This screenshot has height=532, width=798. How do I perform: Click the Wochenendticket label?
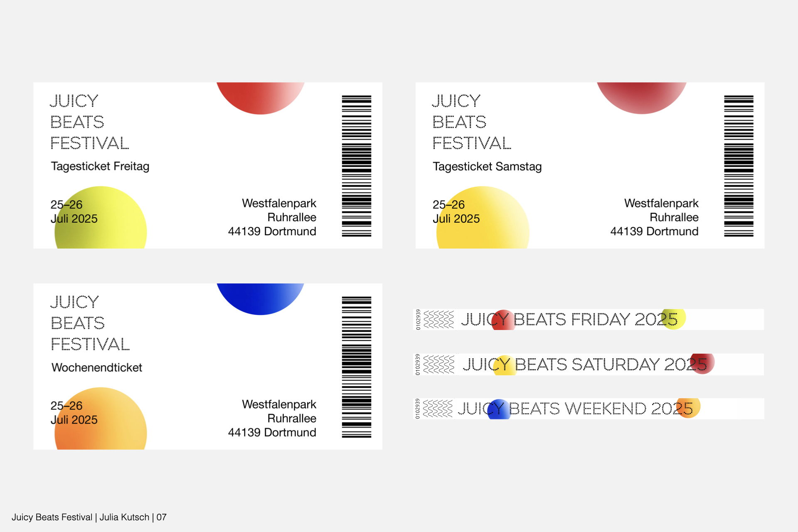pyautogui.click(x=97, y=367)
